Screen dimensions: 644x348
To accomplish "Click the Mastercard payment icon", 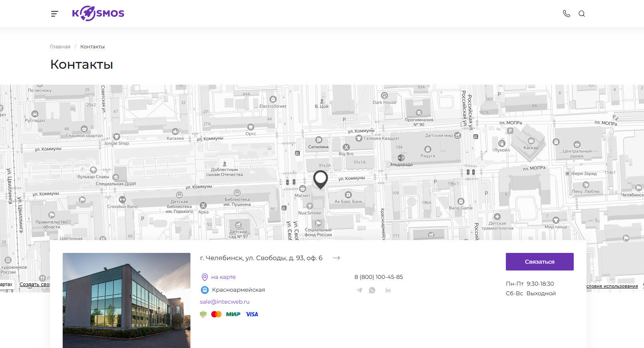I will coord(216,314).
